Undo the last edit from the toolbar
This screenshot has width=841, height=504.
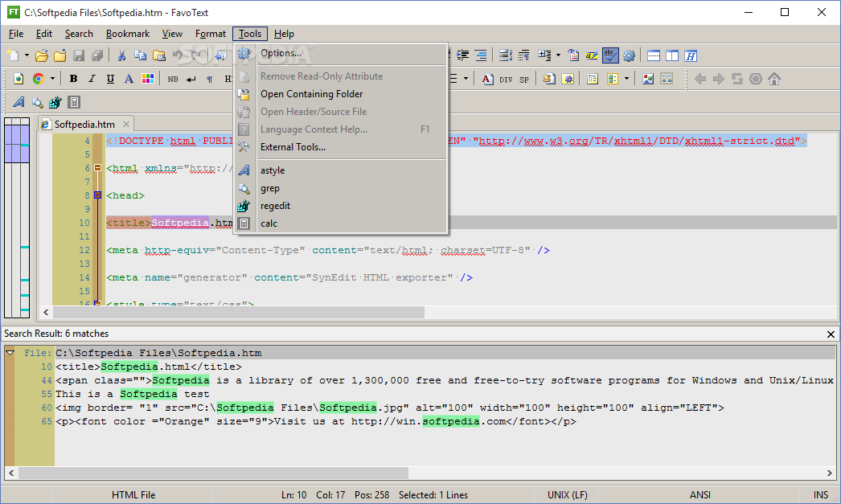(x=178, y=55)
